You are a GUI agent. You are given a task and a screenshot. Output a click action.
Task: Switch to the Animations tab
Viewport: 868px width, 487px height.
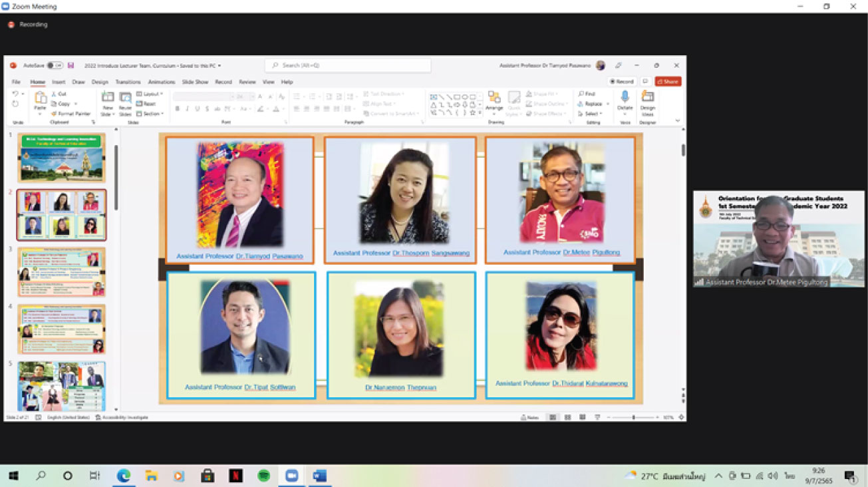point(162,82)
